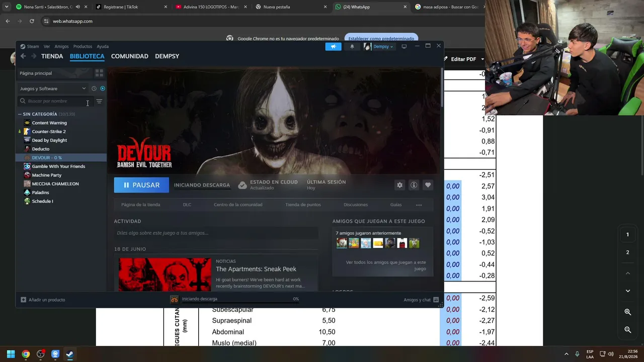View all friends who play this game
The height and width of the screenshot is (362, 644).
[x=386, y=265]
